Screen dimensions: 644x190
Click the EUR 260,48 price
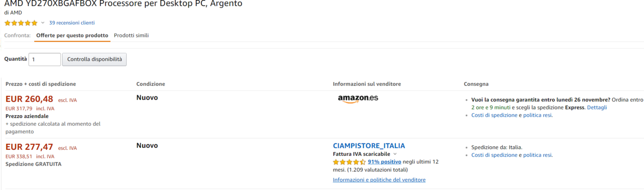click(29, 99)
